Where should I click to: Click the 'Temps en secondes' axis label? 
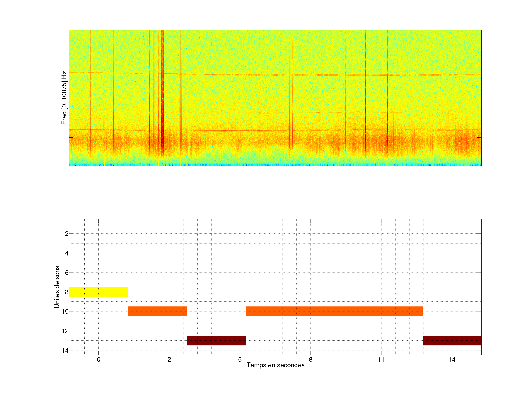point(275,365)
